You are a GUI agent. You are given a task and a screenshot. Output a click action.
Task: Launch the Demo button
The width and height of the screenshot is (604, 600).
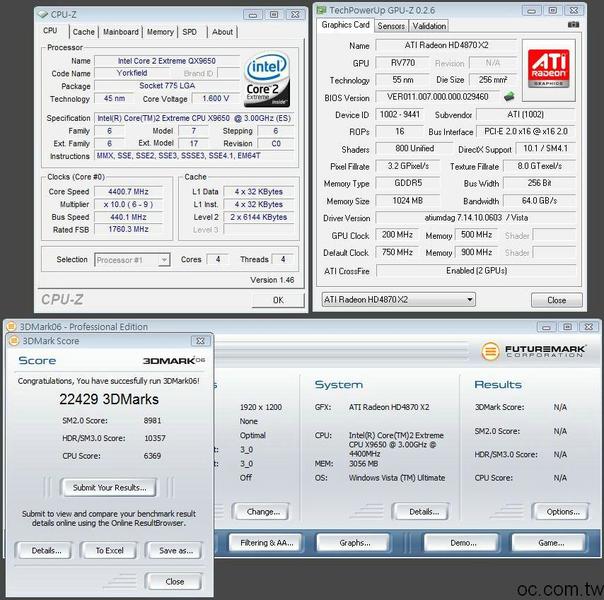coord(462,543)
